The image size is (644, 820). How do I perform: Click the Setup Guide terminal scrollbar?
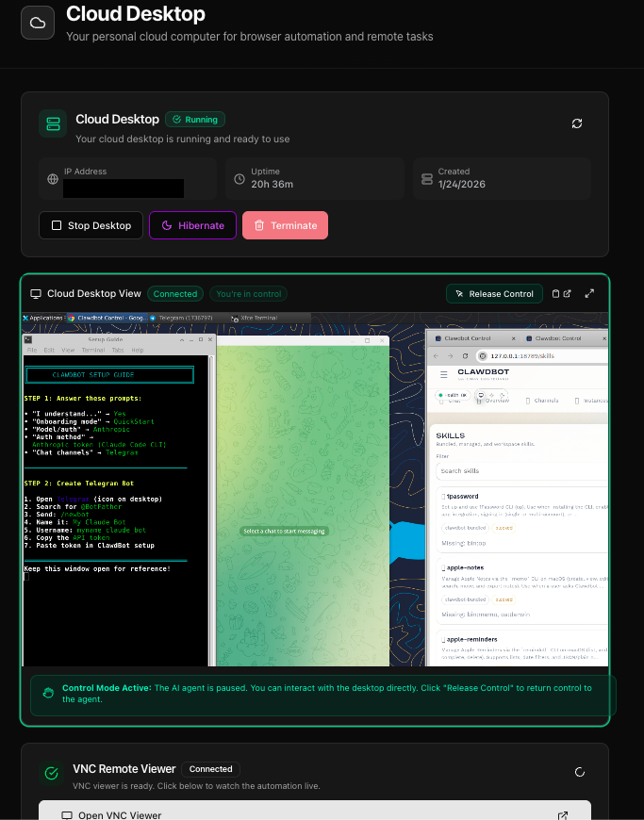point(211,511)
